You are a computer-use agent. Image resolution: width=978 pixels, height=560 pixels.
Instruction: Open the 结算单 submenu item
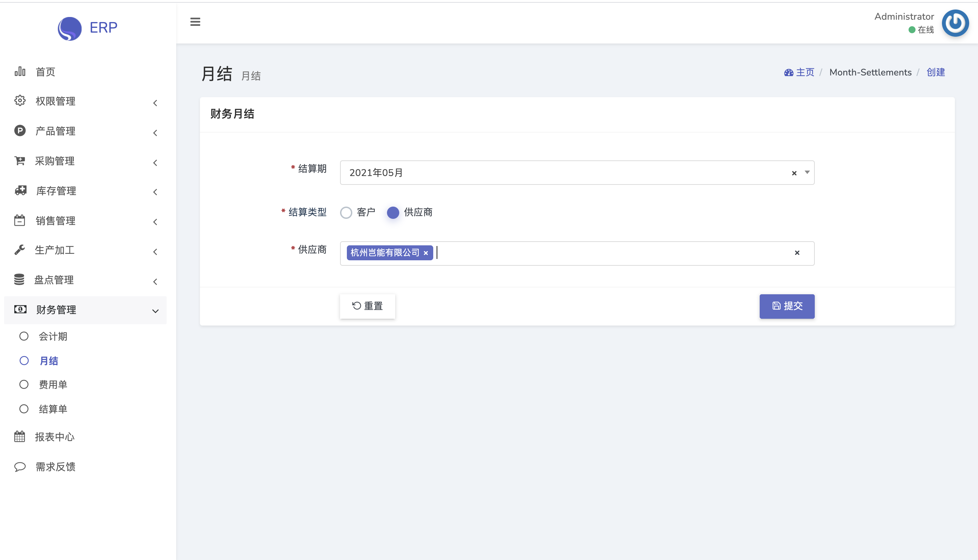click(x=53, y=409)
